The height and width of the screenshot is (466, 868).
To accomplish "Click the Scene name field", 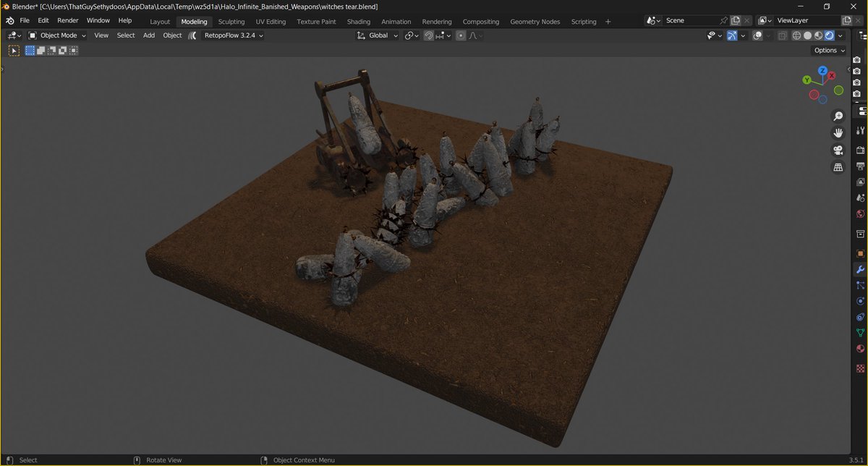I will [690, 21].
